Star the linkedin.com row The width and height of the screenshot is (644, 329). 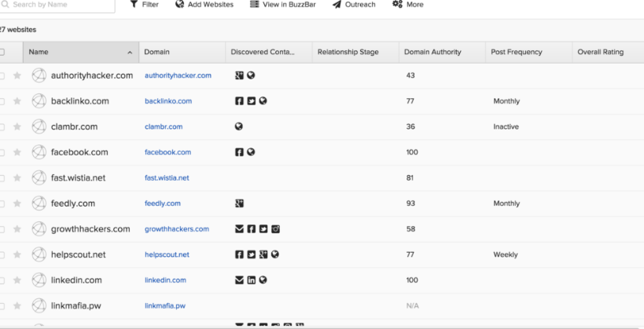(17, 280)
